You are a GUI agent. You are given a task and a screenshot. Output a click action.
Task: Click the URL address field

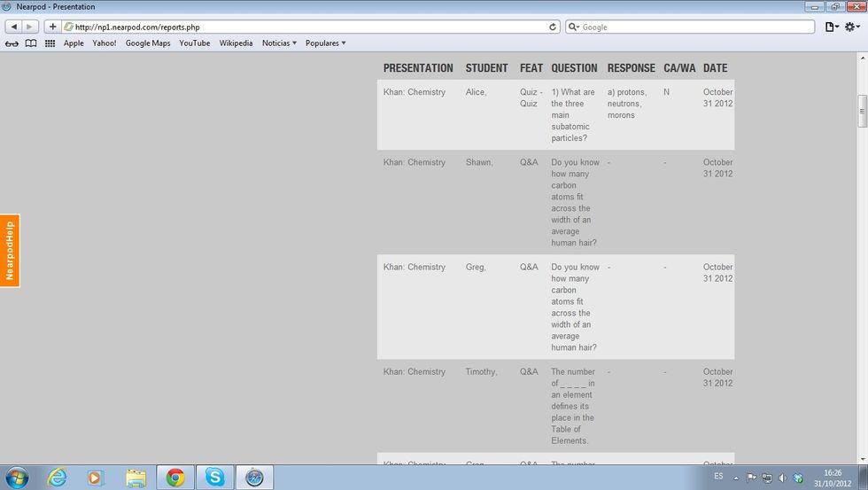(x=310, y=27)
